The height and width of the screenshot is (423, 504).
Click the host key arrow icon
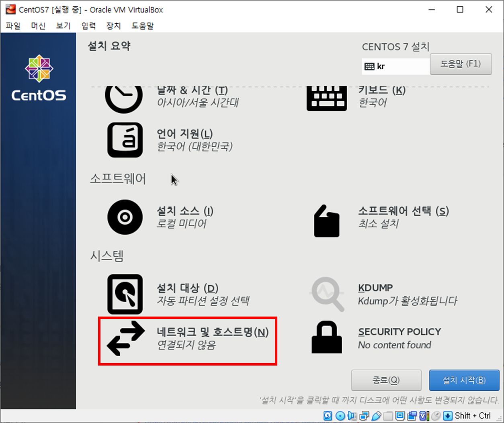click(448, 416)
